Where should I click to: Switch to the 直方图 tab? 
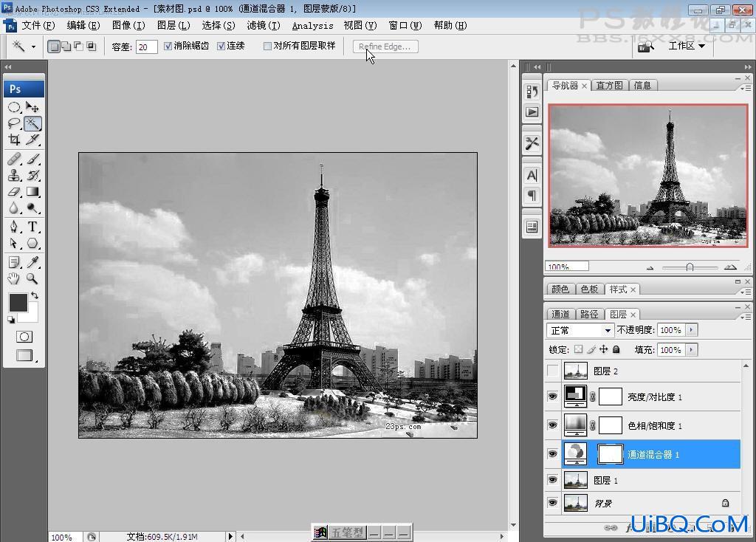click(x=609, y=86)
